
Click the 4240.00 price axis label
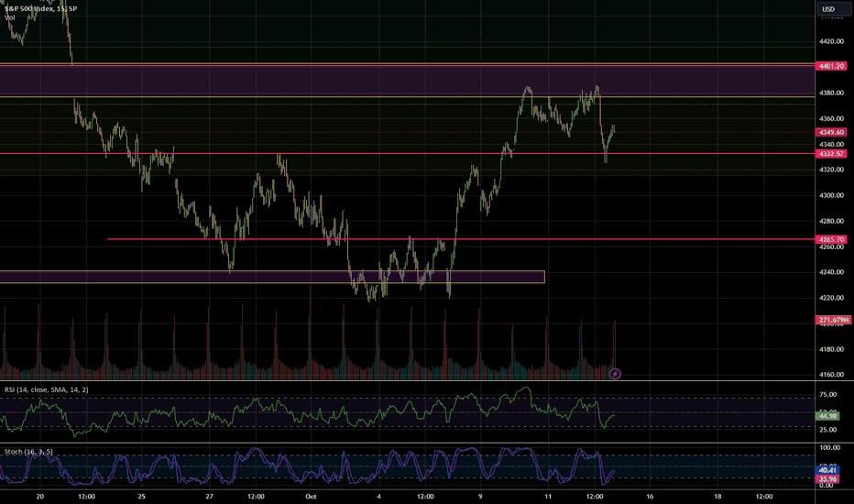tap(831, 272)
